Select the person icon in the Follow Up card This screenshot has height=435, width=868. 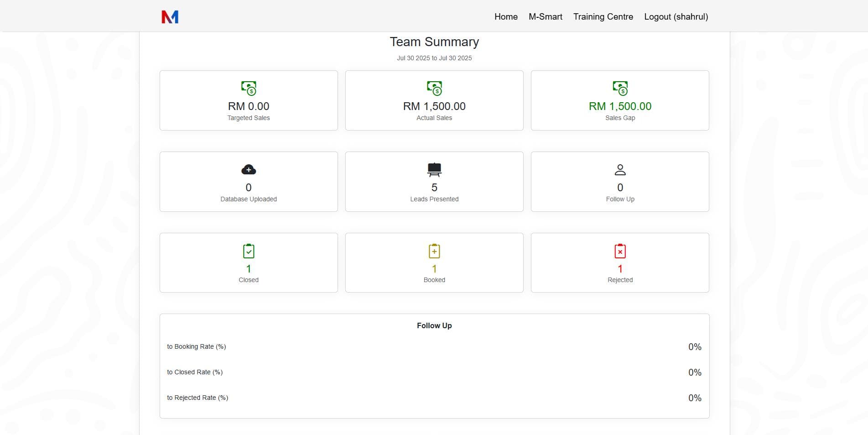pyautogui.click(x=620, y=169)
